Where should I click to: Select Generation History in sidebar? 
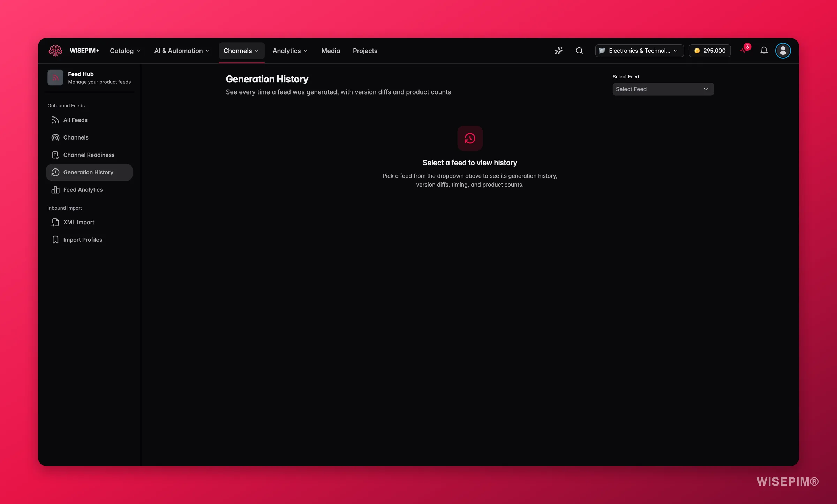pyautogui.click(x=89, y=172)
